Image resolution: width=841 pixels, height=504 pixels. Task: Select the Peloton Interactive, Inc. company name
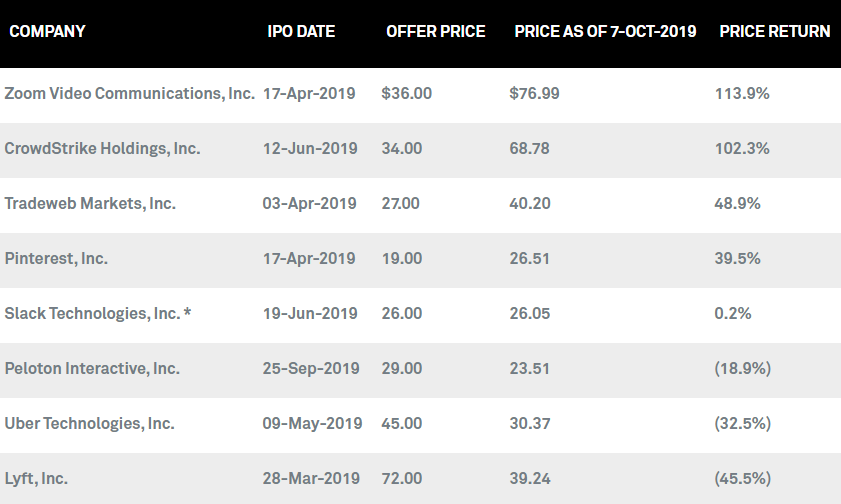tap(92, 369)
